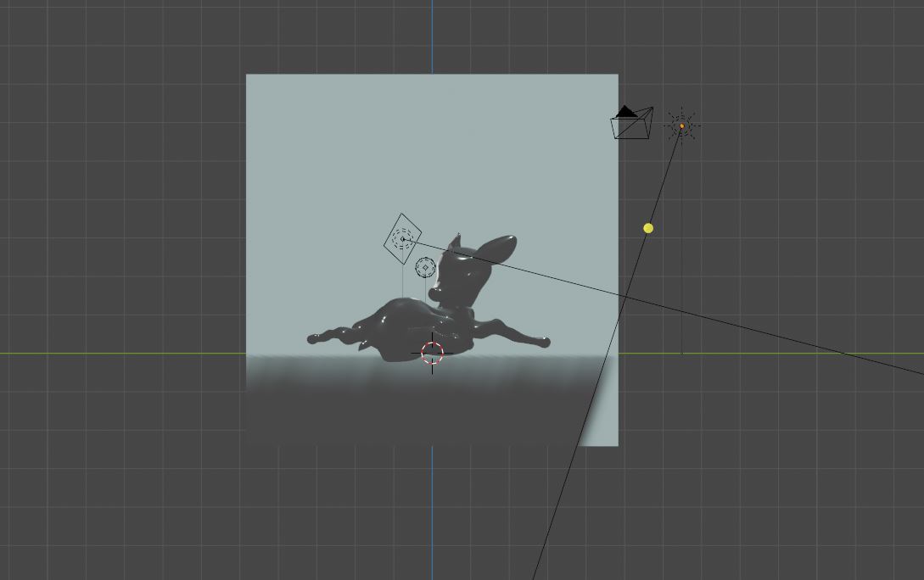Viewport: 924px width, 580px height.
Task: Click the yellow dot handle on the lamp line
Action: [648, 228]
